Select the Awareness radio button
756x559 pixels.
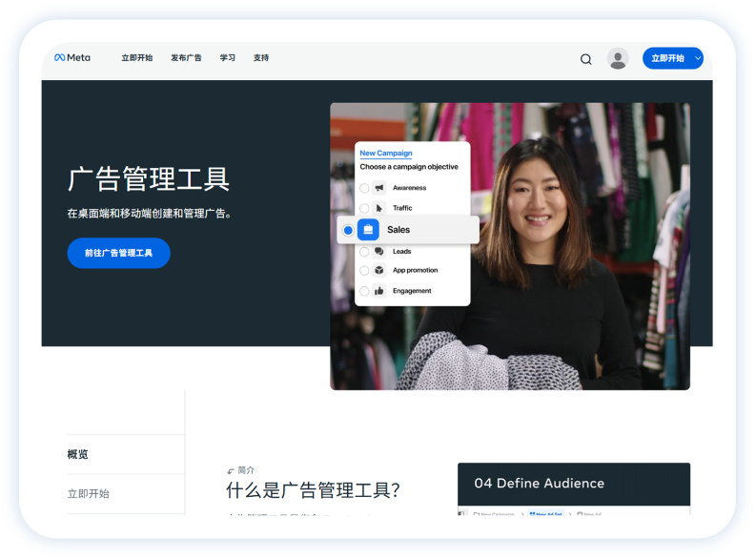point(364,188)
